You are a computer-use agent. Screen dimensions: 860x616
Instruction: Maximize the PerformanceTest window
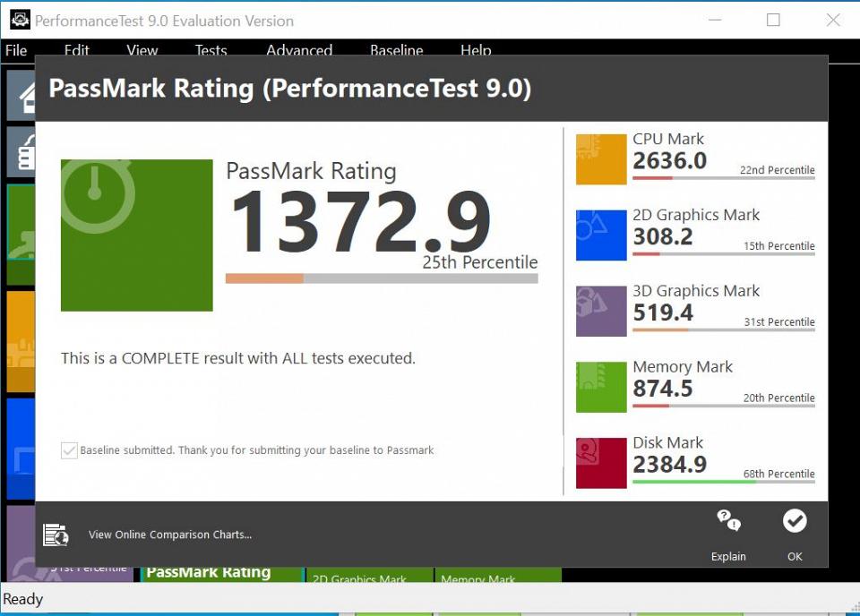(773, 20)
